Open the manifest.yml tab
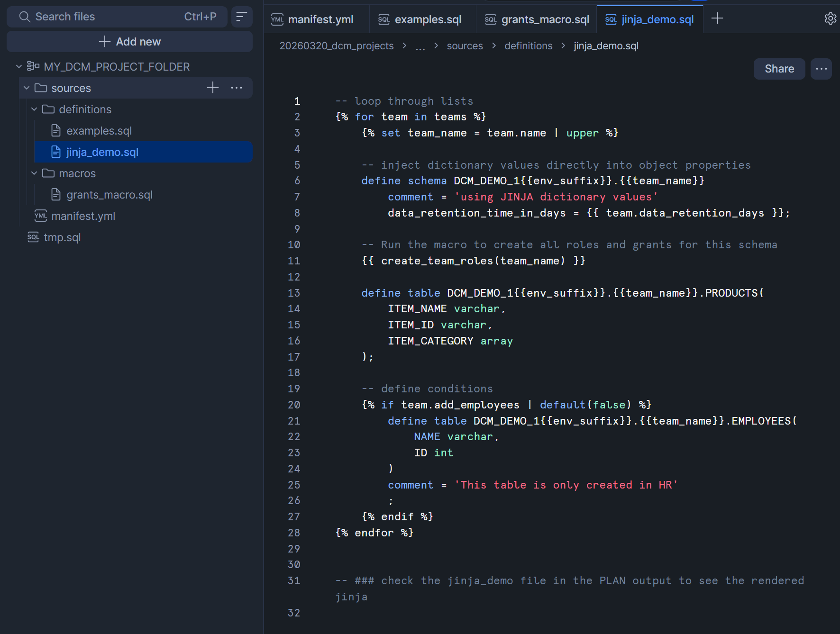The width and height of the screenshot is (840, 634). tap(313, 19)
